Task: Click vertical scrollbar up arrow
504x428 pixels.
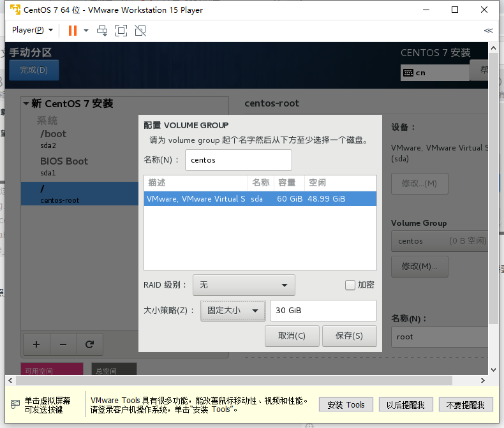Action: 493,48
